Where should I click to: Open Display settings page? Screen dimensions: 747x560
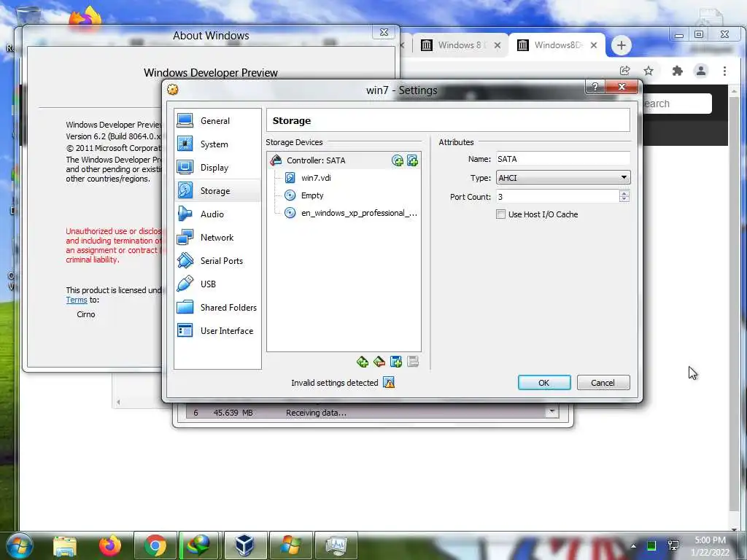tap(217, 168)
